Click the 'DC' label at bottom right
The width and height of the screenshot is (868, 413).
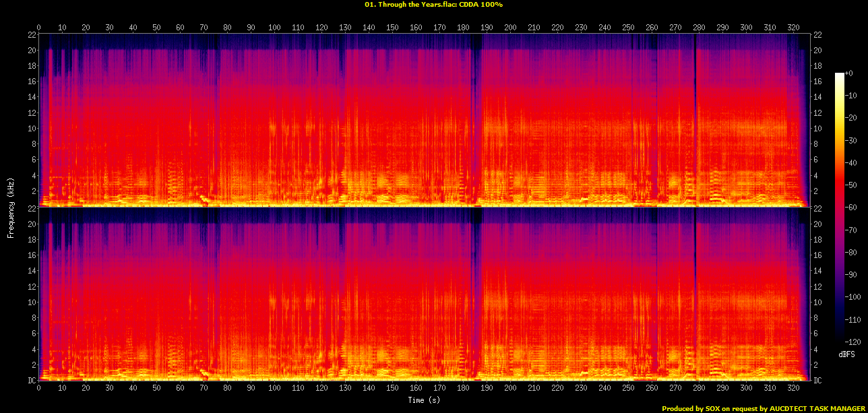tap(816, 381)
